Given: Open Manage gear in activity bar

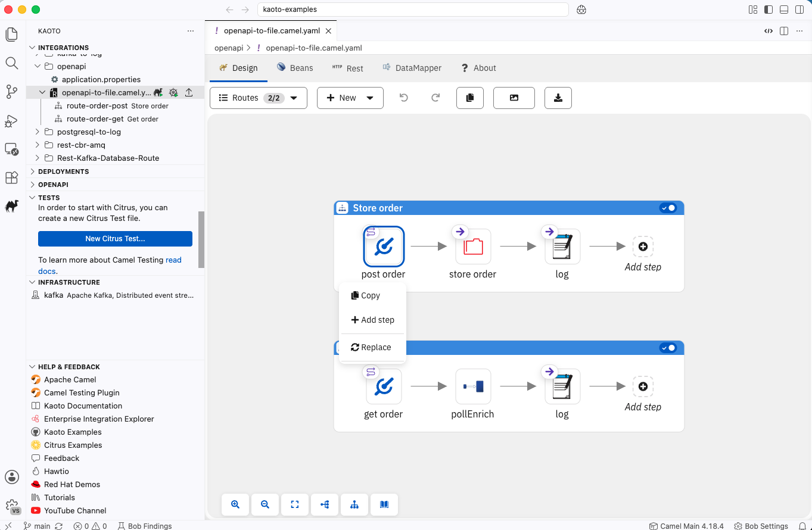Looking at the screenshot, I should (x=11, y=506).
